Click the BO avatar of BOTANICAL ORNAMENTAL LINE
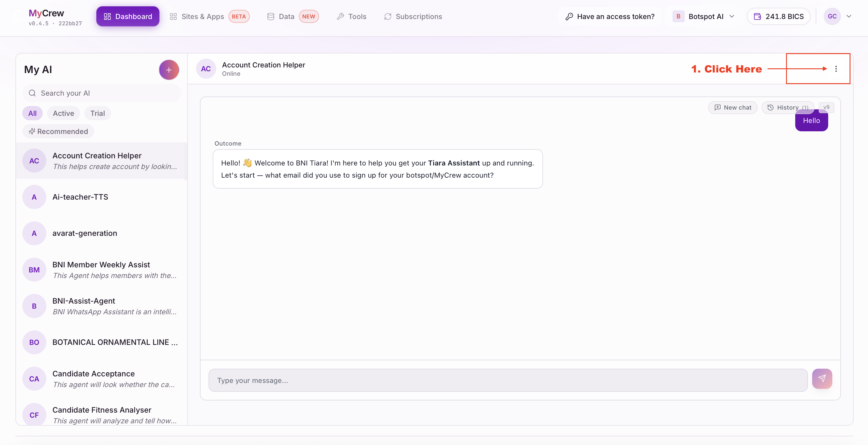The width and height of the screenshot is (868, 445). tap(34, 342)
